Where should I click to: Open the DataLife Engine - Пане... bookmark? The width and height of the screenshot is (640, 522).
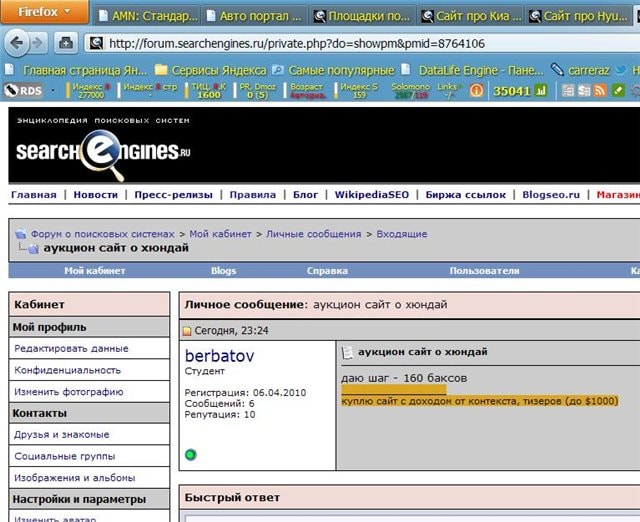coord(472,70)
